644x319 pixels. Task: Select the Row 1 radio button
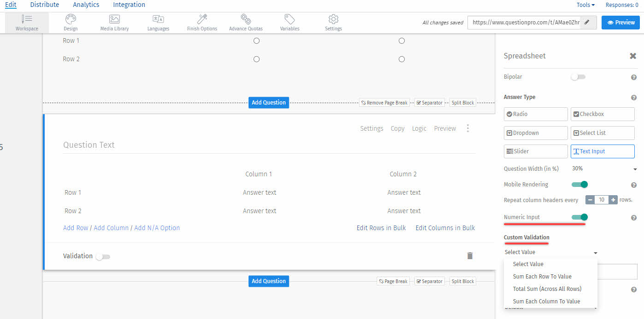point(256,41)
